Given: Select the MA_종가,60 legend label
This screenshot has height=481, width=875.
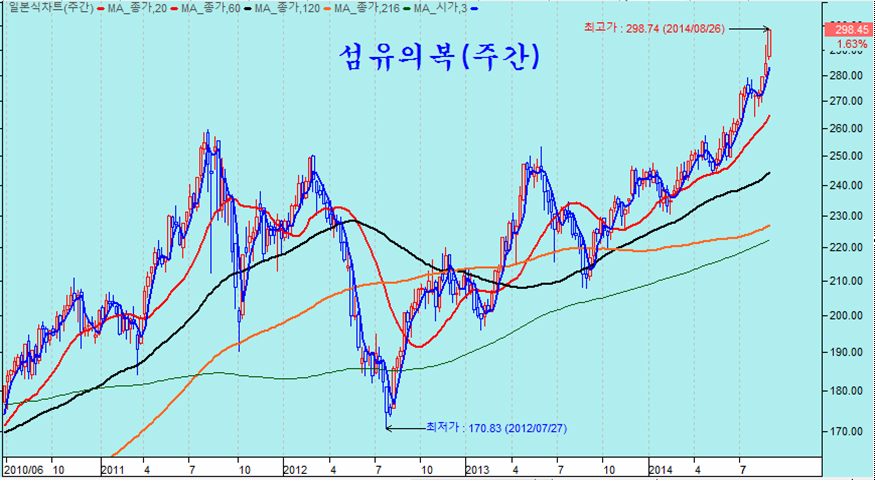Looking at the screenshot, I should pos(207,8).
